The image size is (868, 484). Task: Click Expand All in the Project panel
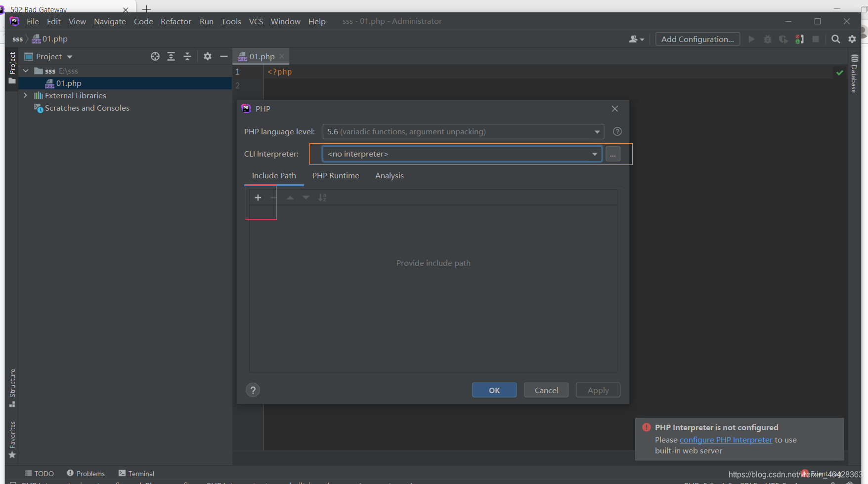171,56
